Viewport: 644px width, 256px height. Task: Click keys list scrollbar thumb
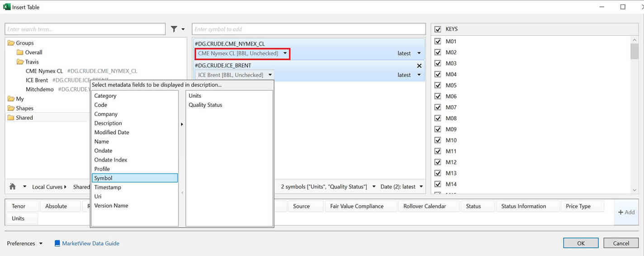(x=635, y=51)
